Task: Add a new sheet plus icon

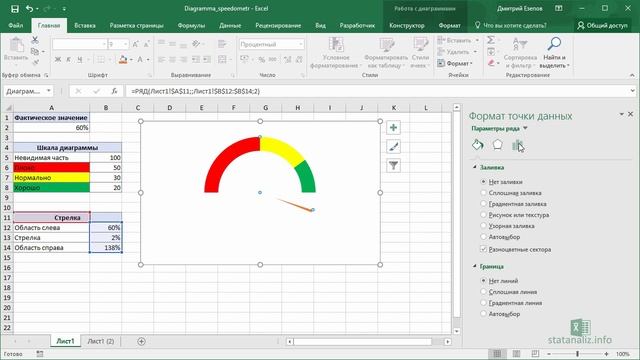Action: coord(141,341)
